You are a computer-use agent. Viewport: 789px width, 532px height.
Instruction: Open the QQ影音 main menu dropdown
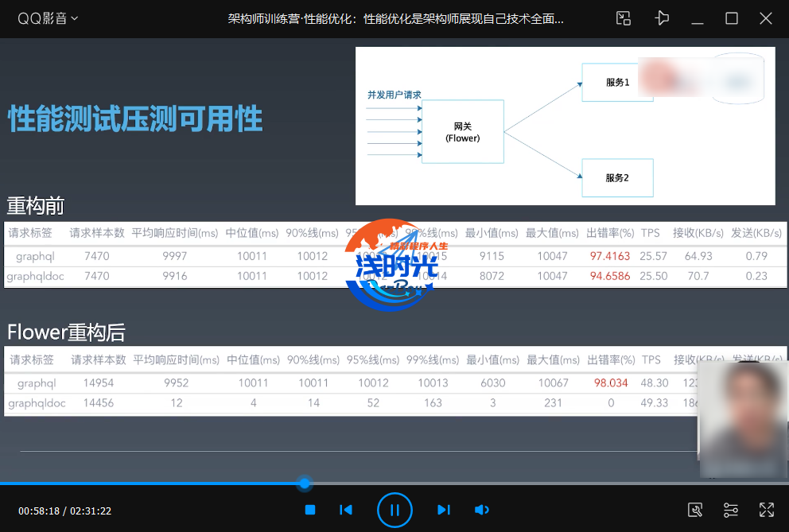click(48, 18)
